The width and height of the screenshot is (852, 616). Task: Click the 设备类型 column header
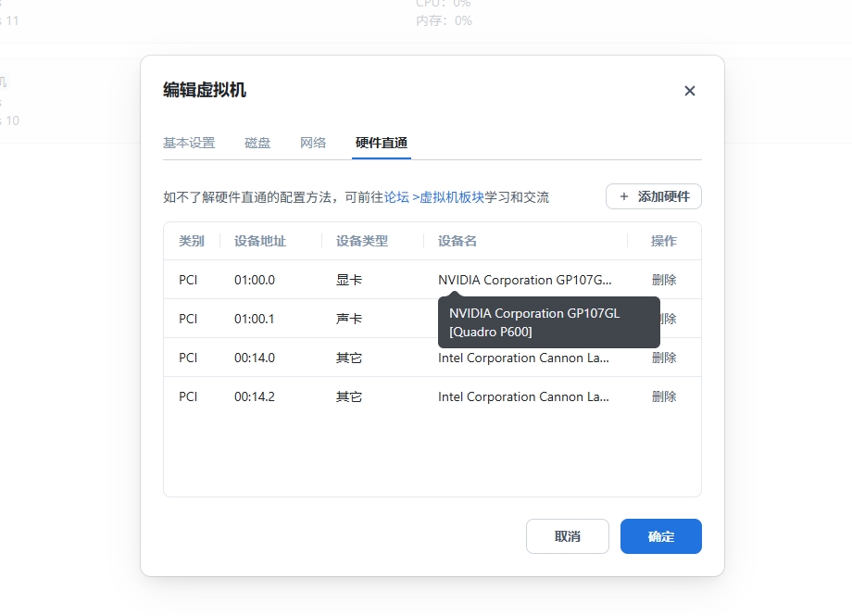pos(362,241)
